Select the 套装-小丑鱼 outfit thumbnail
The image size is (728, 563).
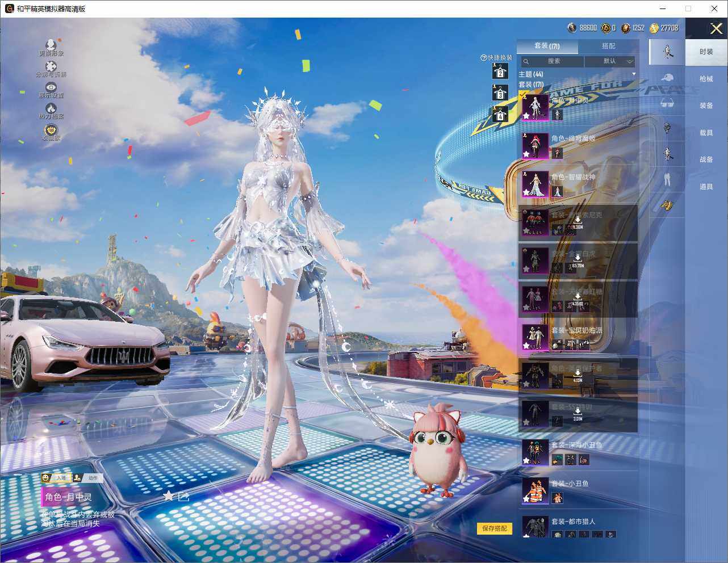pos(535,491)
